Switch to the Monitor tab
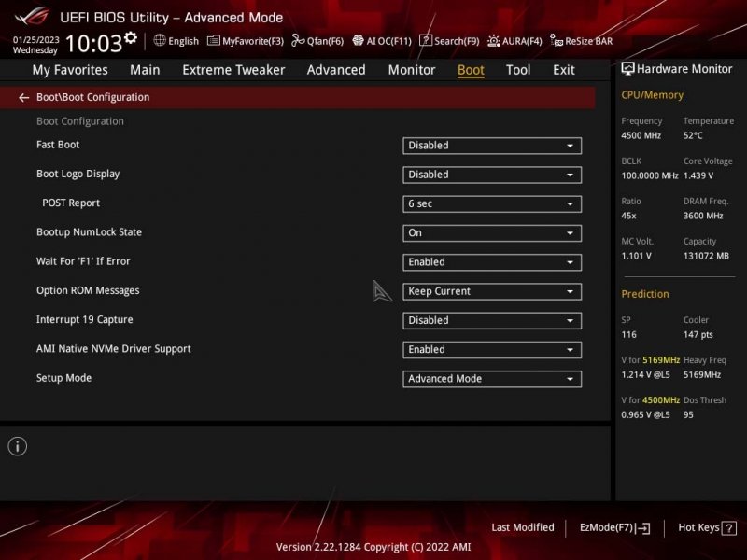 click(412, 70)
